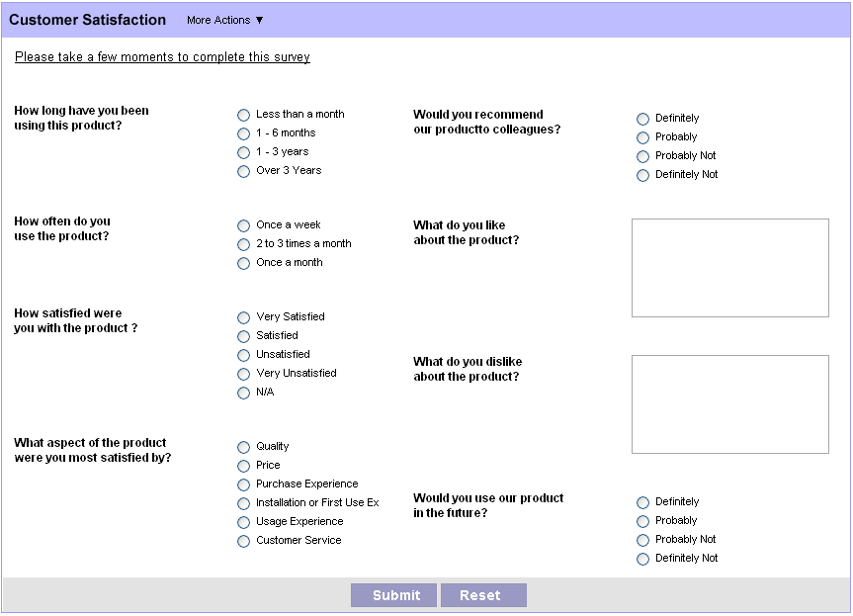Choose 'Very Satisfied' satisfaction rating
This screenshot has width=853, height=616.
(244, 317)
